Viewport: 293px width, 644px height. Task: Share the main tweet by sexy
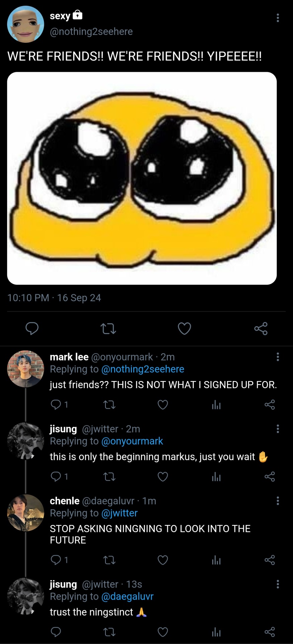(x=261, y=328)
